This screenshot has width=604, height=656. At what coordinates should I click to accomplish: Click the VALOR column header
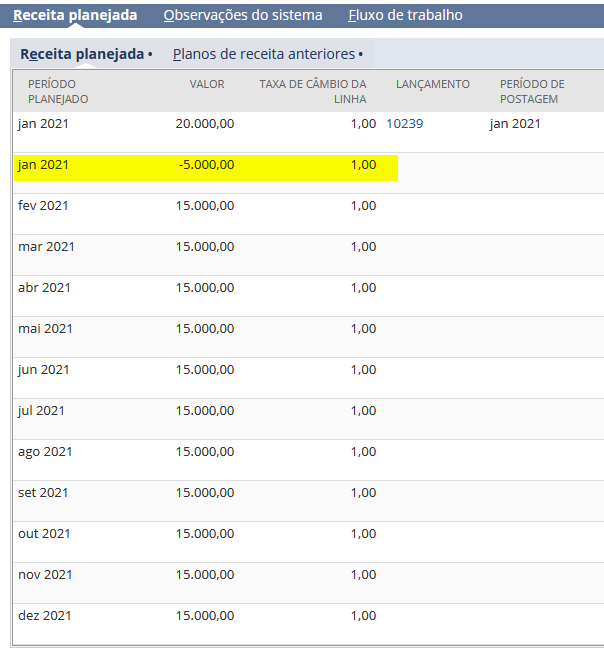[207, 84]
